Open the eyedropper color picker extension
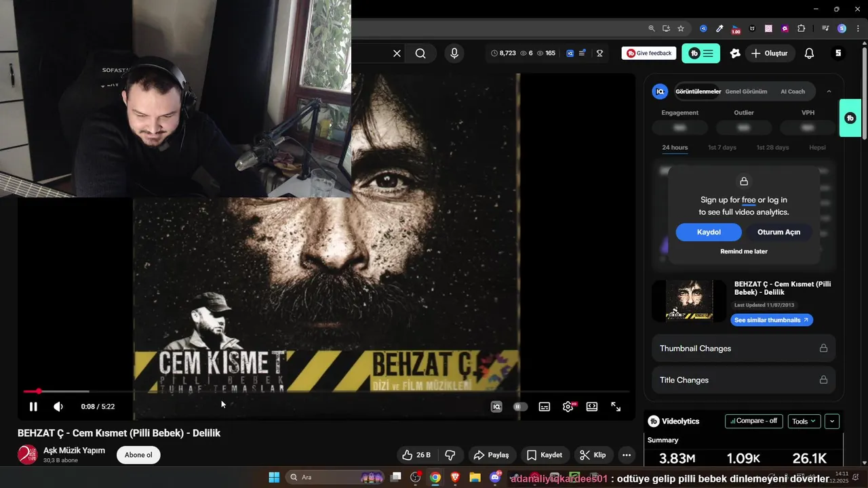 tap(719, 28)
